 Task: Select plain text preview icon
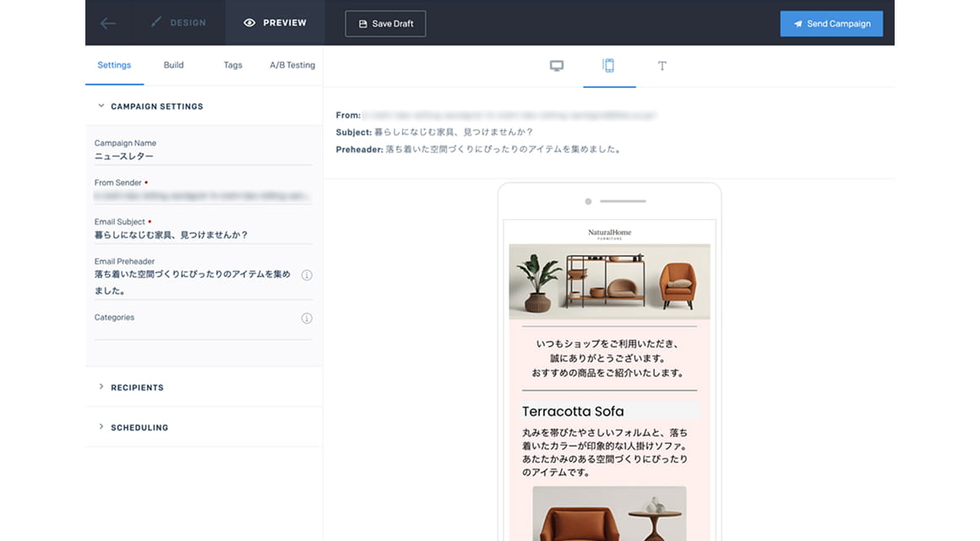point(662,66)
